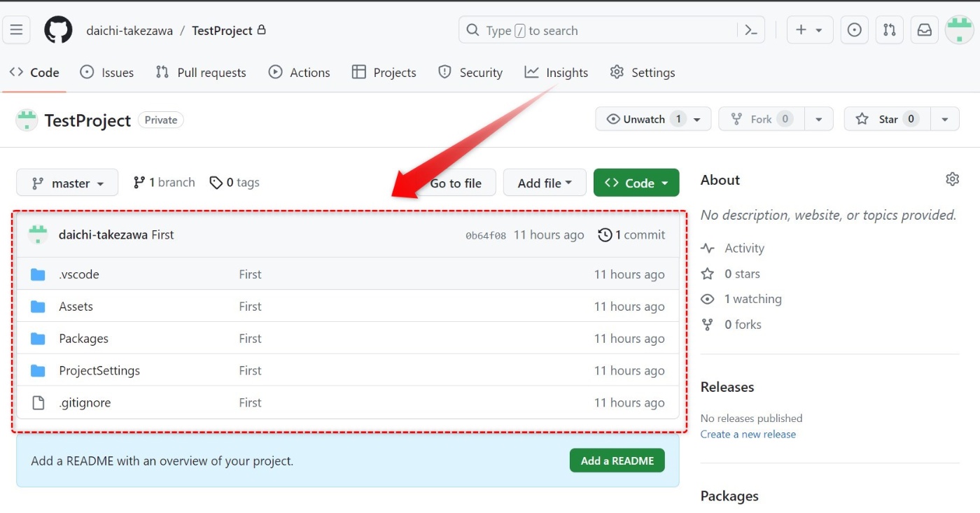Open the Actions tab

click(300, 72)
